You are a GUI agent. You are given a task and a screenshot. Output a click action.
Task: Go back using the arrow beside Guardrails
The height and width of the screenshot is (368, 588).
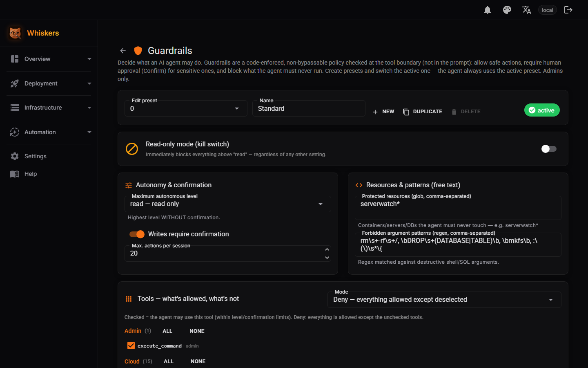pyautogui.click(x=123, y=51)
